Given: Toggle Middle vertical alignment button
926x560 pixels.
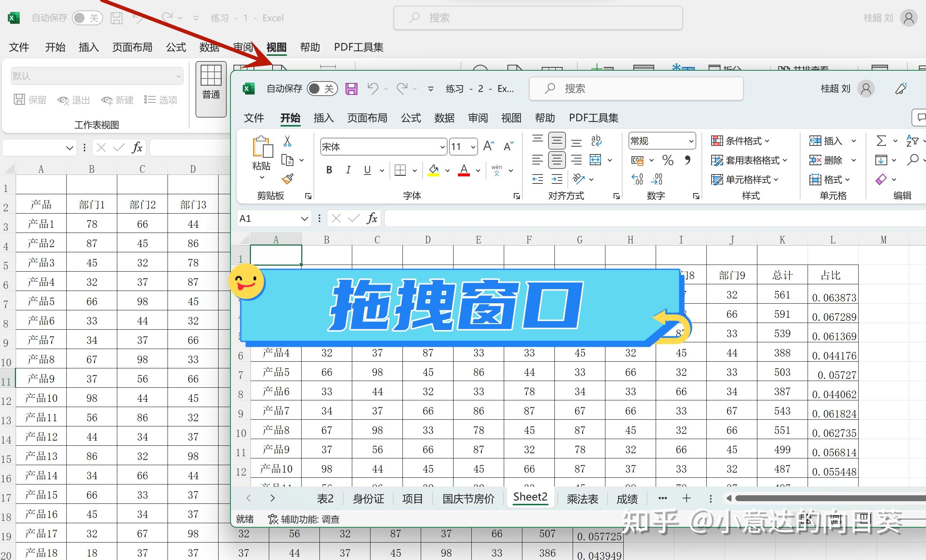Looking at the screenshot, I should coord(557,141).
